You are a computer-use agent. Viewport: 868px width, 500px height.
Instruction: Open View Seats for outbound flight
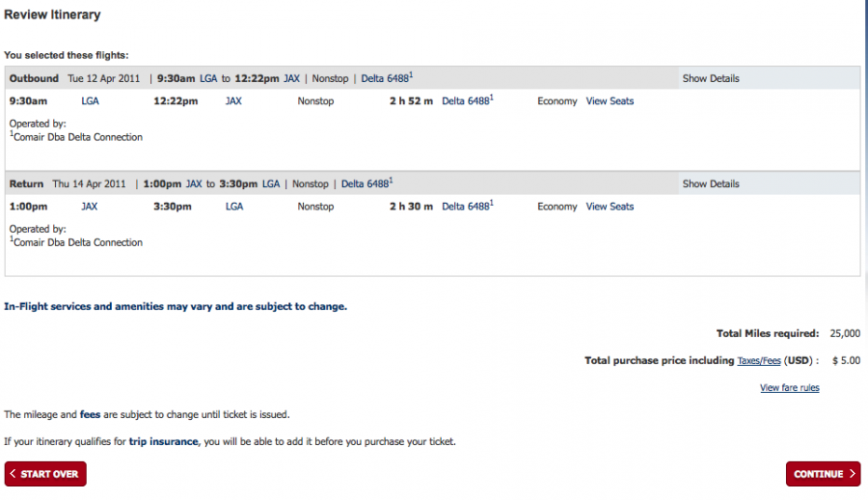(x=610, y=101)
